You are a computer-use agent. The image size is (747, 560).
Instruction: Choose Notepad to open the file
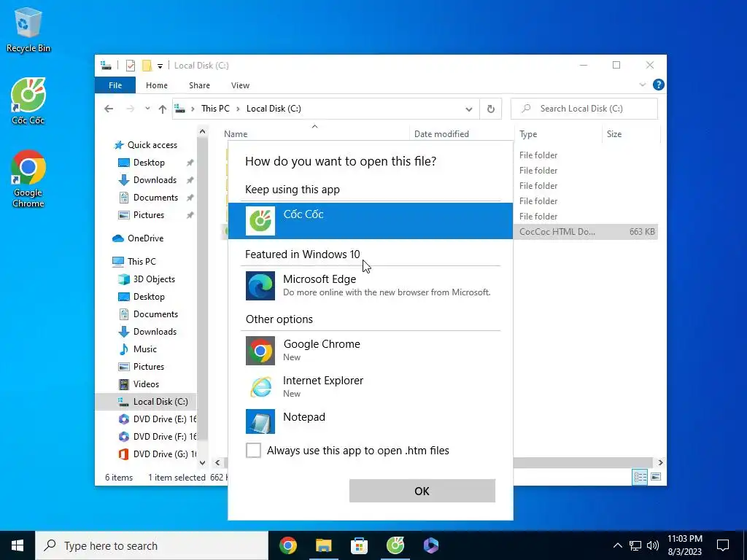pos(370,421)
